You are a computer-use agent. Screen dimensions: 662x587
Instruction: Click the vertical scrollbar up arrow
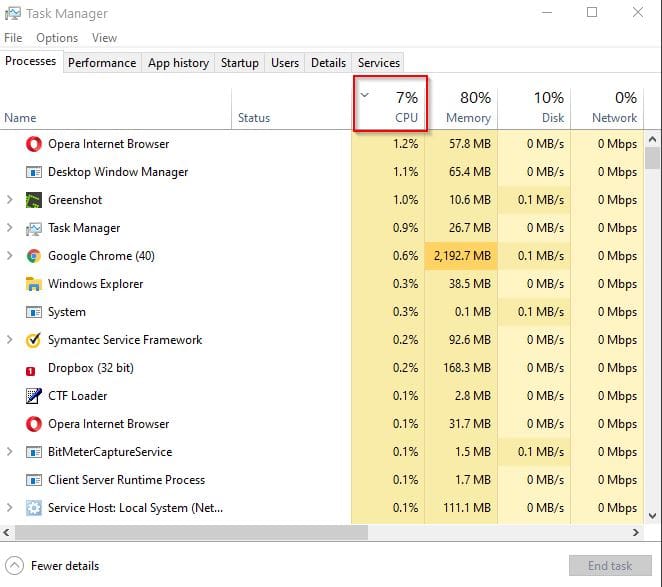(x=652, y=139)
